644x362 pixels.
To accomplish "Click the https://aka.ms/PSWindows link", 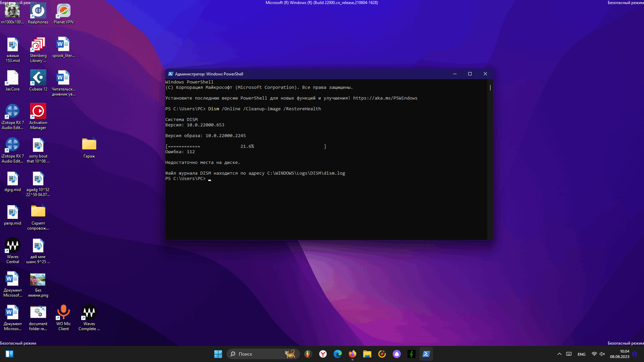I will [x=385, y=98].
